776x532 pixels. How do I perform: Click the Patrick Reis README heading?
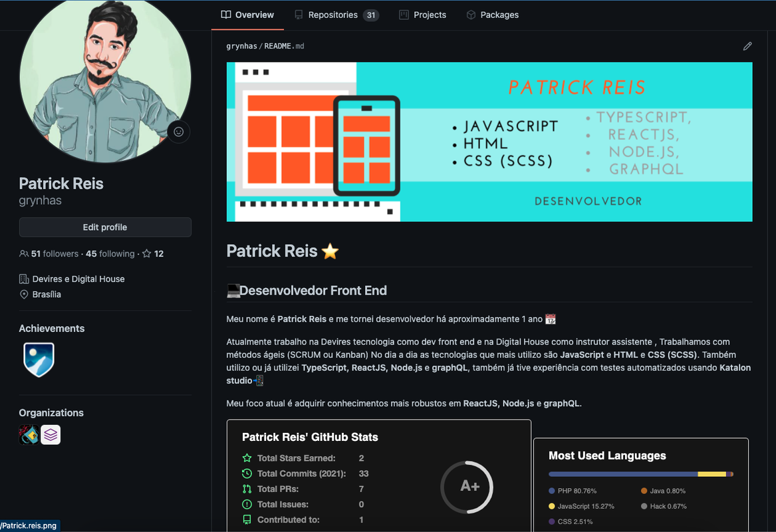click(x=272, y=251)
